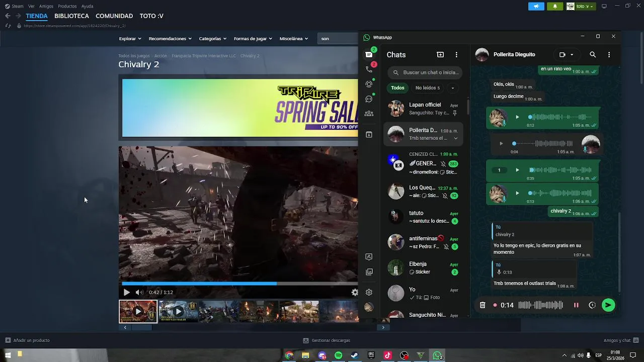
Task: Open the toto :v account dropdown
Action: click(x=581, y=6)
